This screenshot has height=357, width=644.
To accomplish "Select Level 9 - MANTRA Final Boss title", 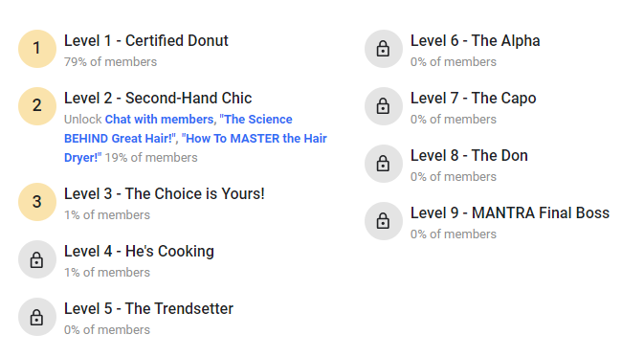I will tap(510, 213).
